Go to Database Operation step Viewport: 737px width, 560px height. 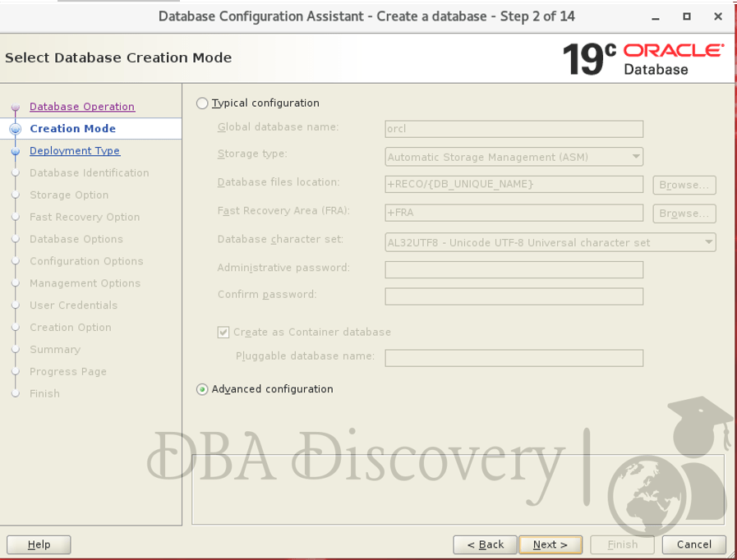tap(82, 107)
